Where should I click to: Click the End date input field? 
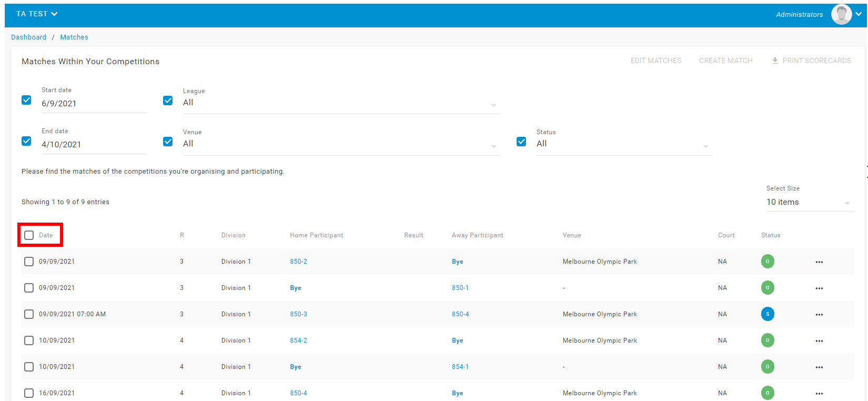tap(94, 145)
